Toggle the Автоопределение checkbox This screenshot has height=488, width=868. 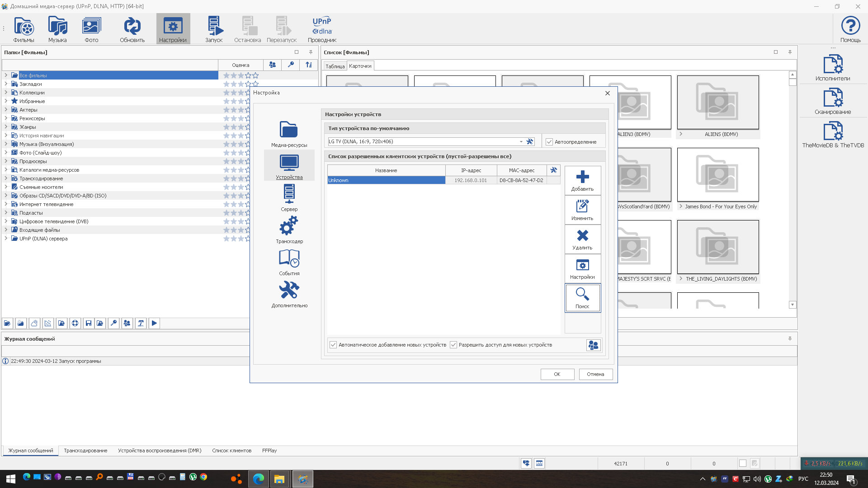(x=549, y=142)
